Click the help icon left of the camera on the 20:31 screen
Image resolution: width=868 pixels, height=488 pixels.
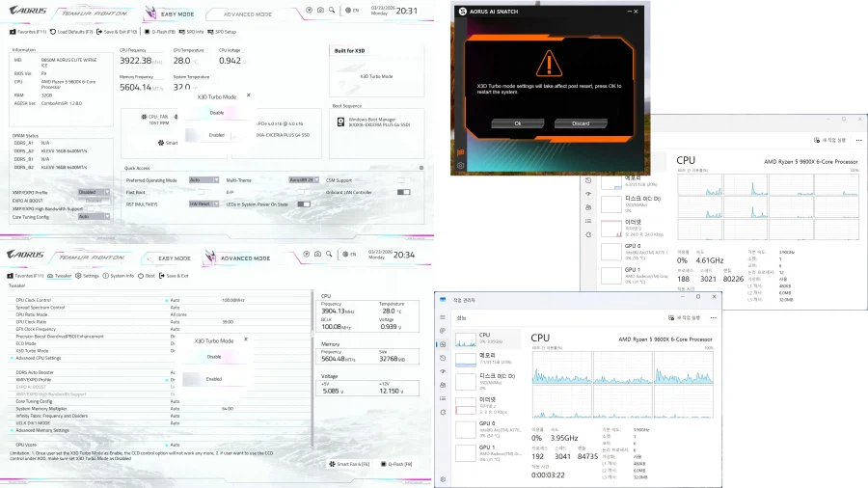[309, 10]
